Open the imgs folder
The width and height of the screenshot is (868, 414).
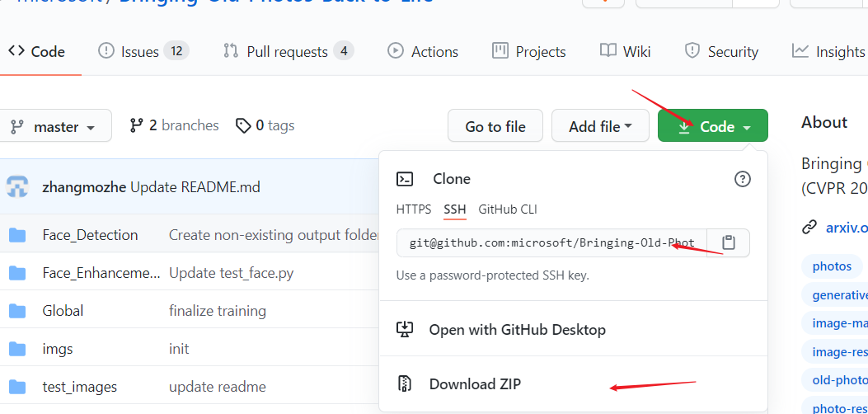[x=58, y=349]
